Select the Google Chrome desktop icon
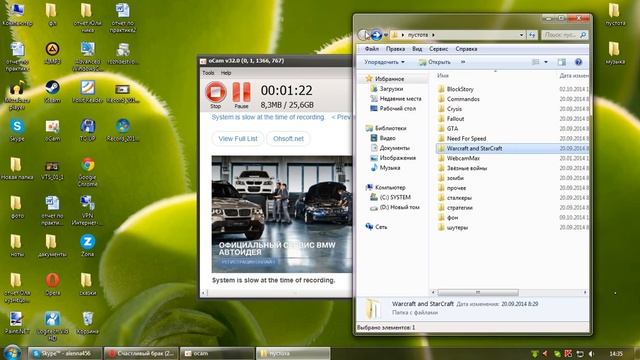This screenshot has height=360, width=640. click(87, 172)
